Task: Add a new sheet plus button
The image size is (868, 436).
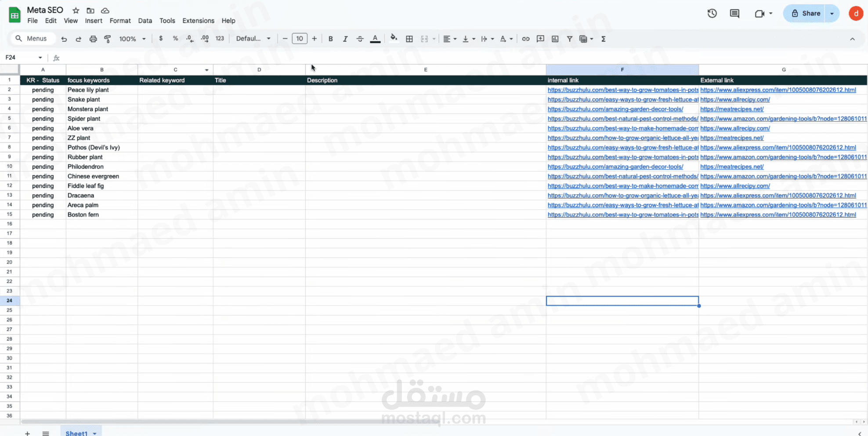Action: point(27,433)
